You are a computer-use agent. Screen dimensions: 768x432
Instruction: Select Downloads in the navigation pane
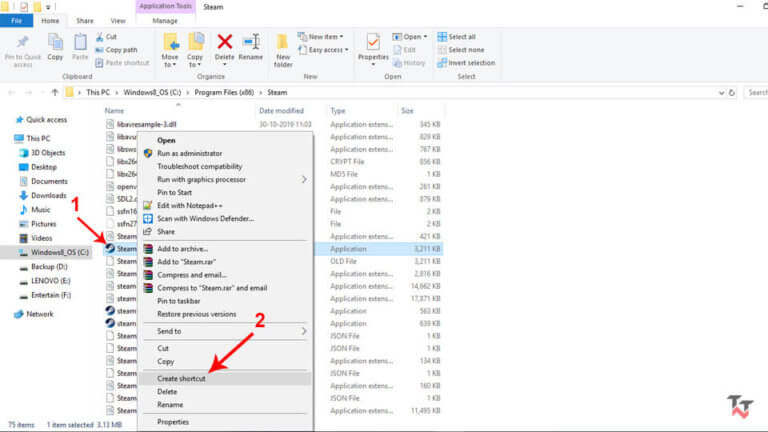(x=43, y=195)
